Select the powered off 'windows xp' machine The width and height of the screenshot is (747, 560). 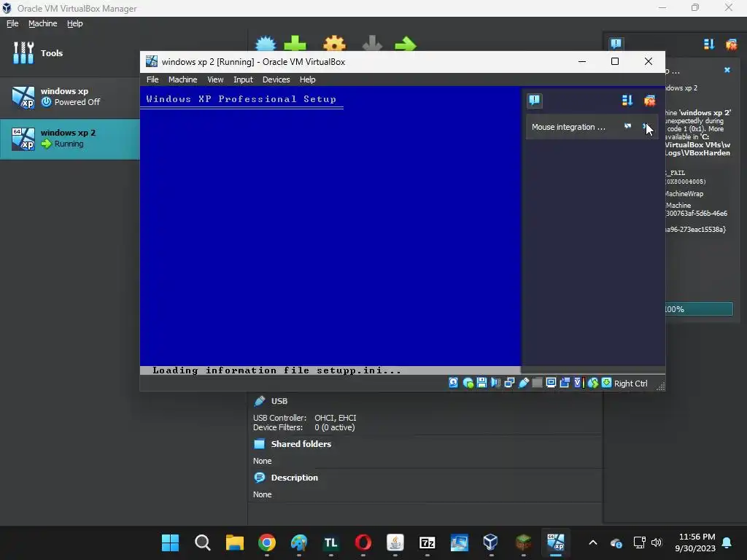(70, 97)
